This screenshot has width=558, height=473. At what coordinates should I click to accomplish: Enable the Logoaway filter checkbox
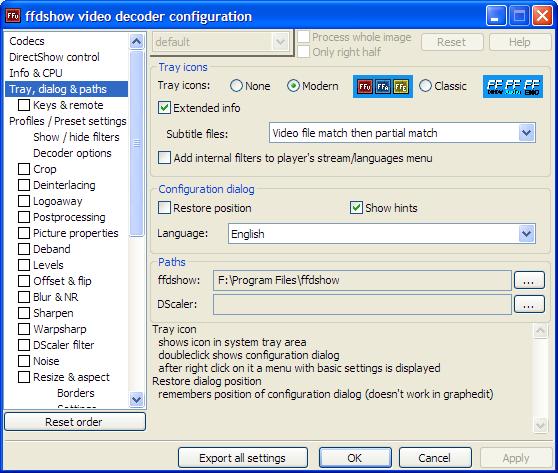coord(24,201)
